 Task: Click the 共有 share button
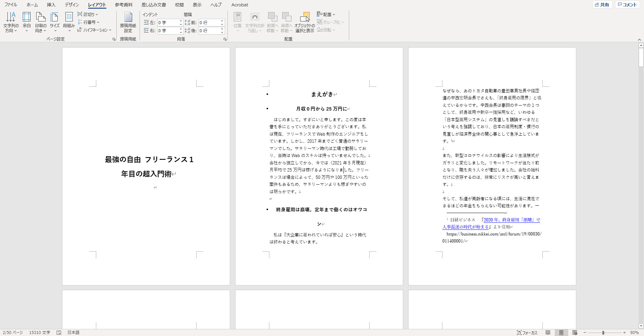tap(602, 5)
